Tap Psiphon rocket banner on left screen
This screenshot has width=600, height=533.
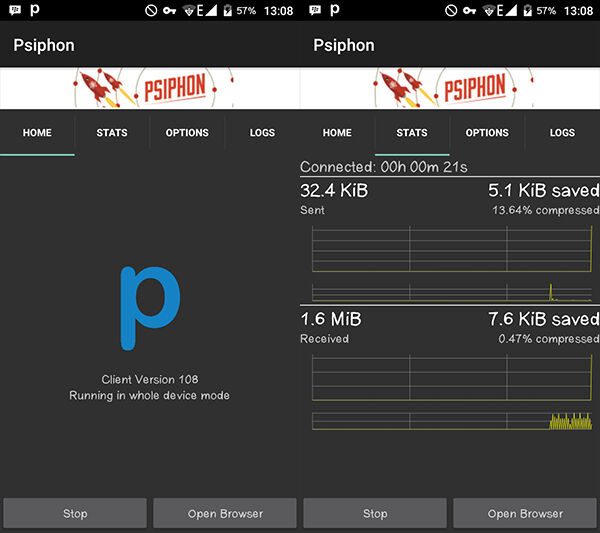[x=150, y=88]
